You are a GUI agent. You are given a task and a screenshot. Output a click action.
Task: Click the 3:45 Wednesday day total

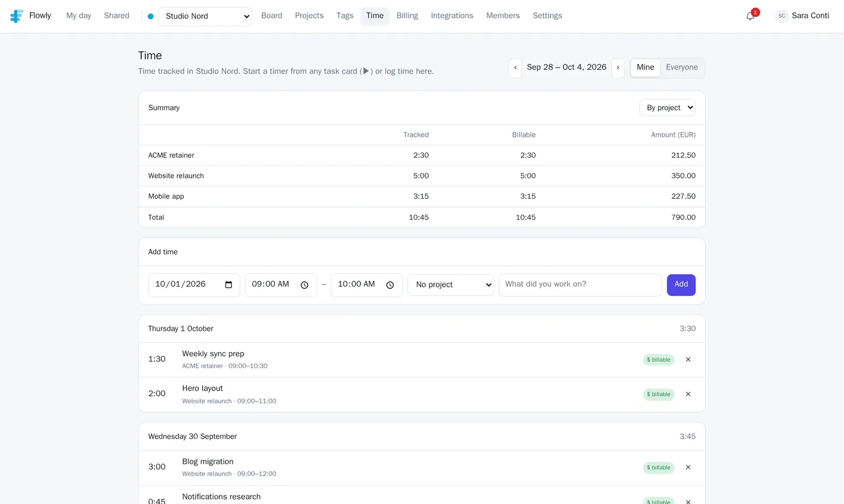(x=688, y=437)
